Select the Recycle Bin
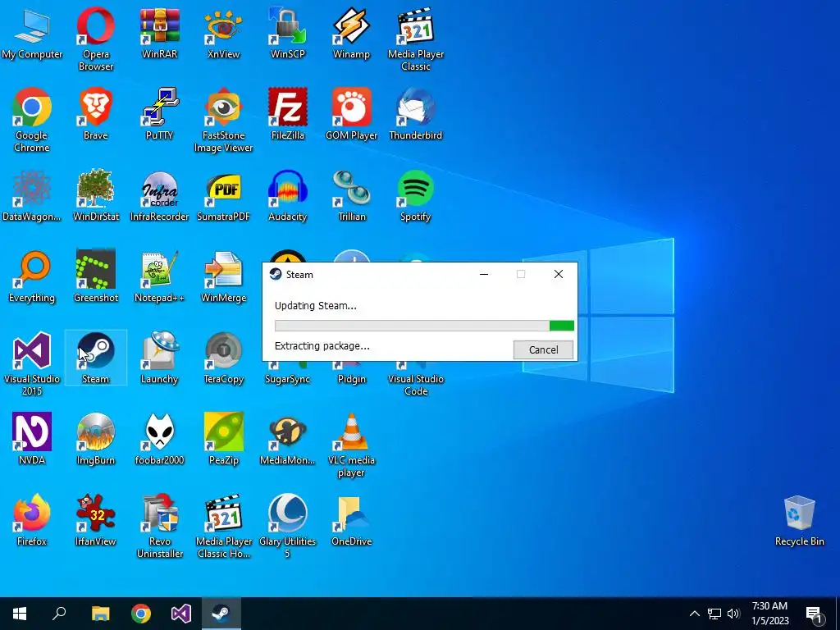This screenshot has width=840, height=630. coord(799,521)
